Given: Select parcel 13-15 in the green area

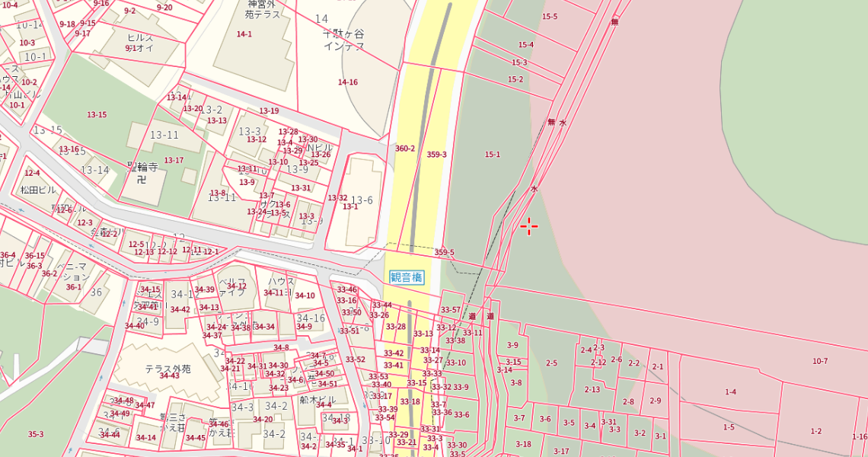Looking at the screenshot, I should [97, 115].
